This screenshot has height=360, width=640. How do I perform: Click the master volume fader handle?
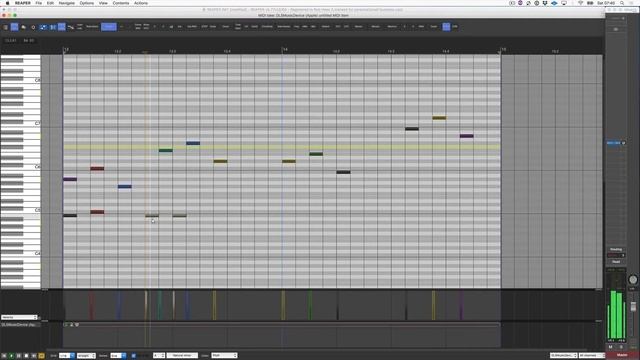click(x=633, y=307)
